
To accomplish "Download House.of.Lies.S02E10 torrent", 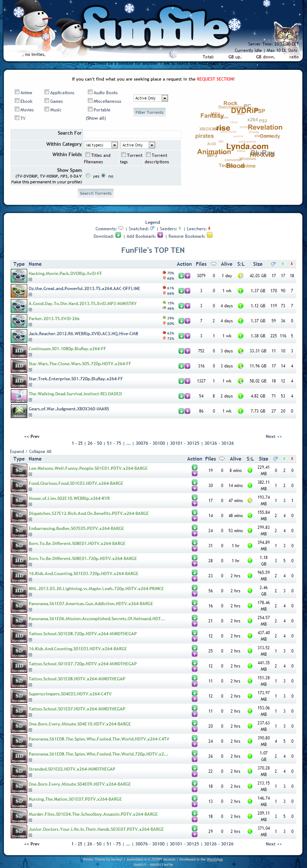I will tap(195, 497).
